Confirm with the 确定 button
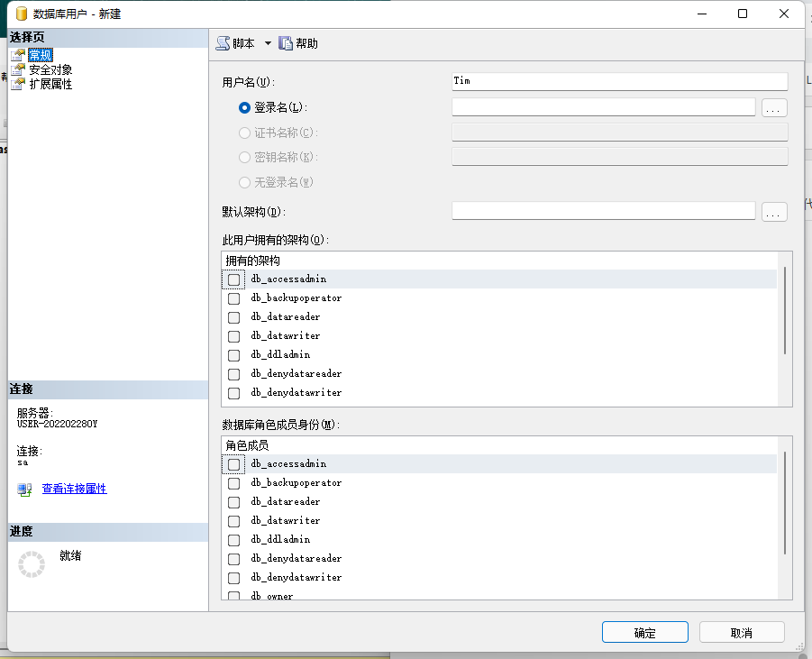The height and width of the screenshot is (659, 812). 644,633
